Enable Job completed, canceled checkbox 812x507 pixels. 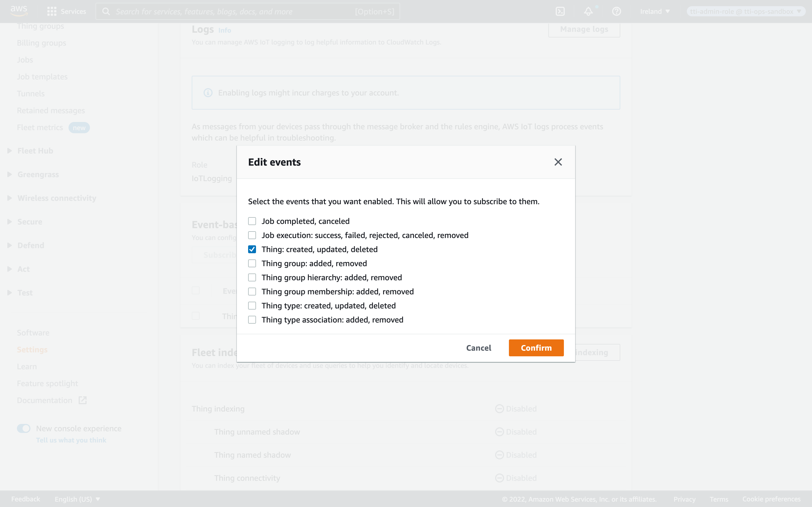point(252,221)
